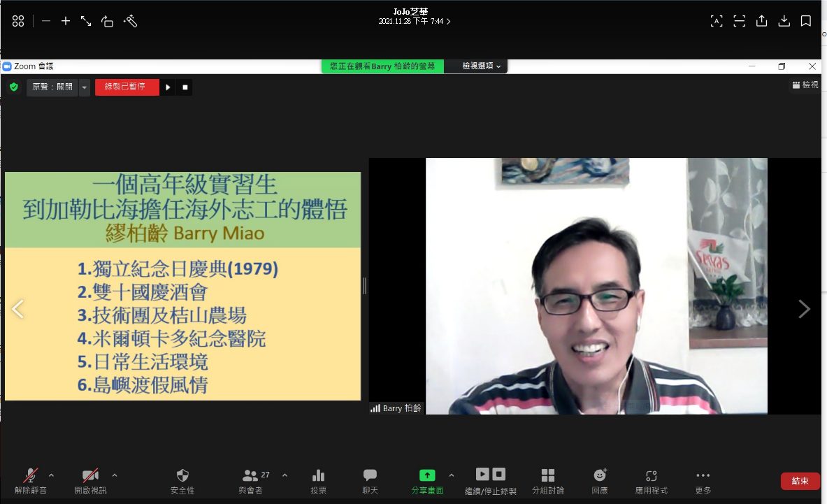Resume recording with top play button
This screenshot has width=827, height=504.
tap(168, 87)
